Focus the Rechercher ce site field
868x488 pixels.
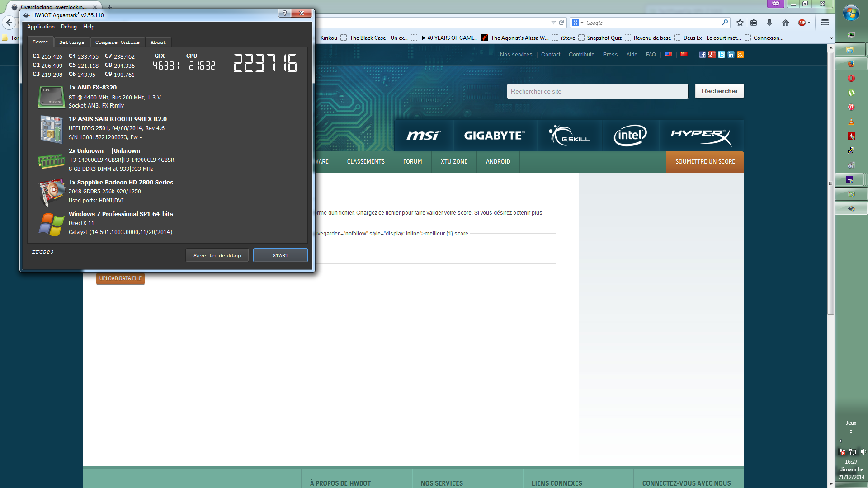[x=597, y=91]
